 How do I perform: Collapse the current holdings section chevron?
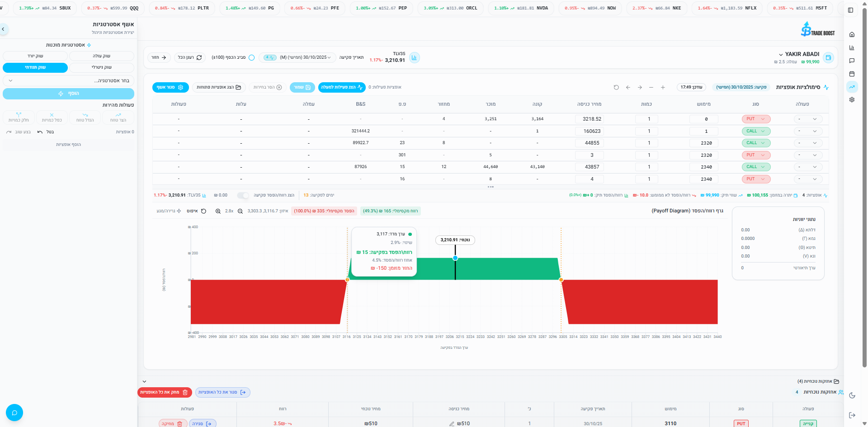145,382
